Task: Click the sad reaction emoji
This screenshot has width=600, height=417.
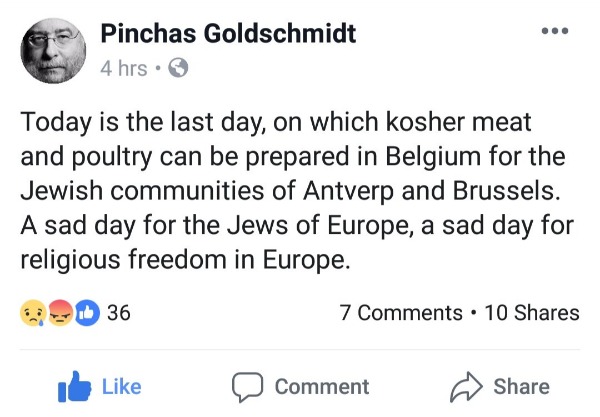Action: [33, 313]
